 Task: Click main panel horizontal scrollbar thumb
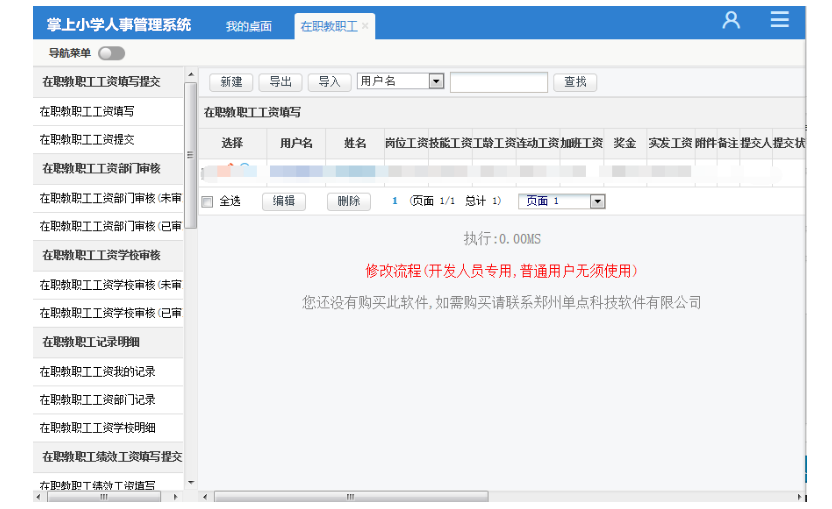(x=351, y=497)
